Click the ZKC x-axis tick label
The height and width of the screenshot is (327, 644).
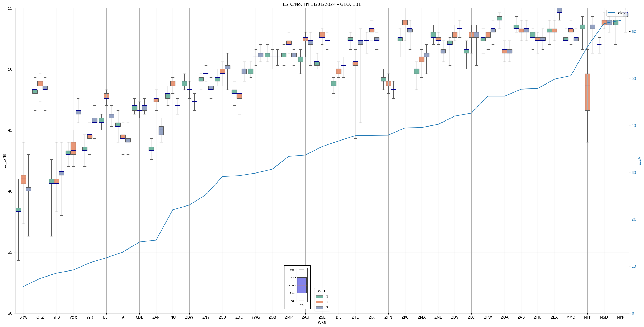[405, 317]
